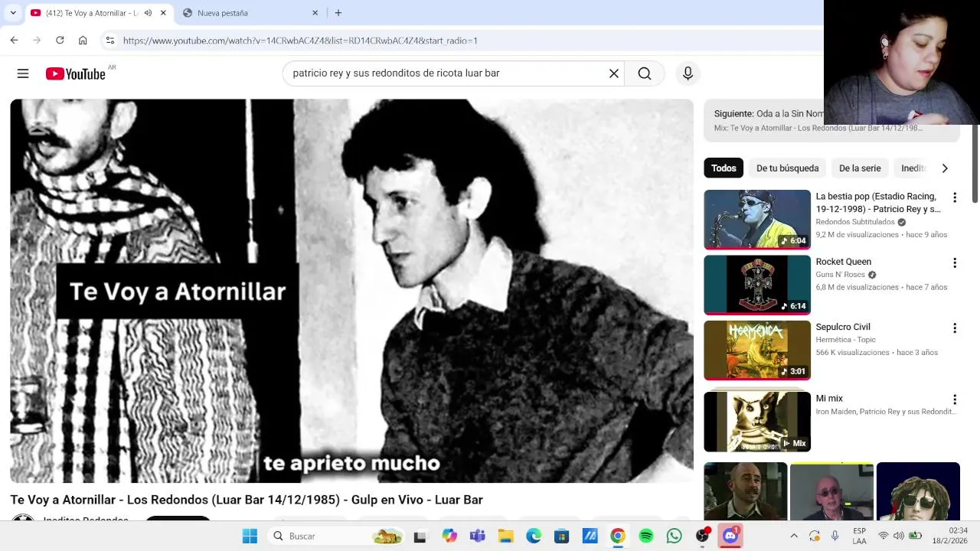
Task: Select the Te Voy a Atornillar tab
Action: click(x=98, y=13)
